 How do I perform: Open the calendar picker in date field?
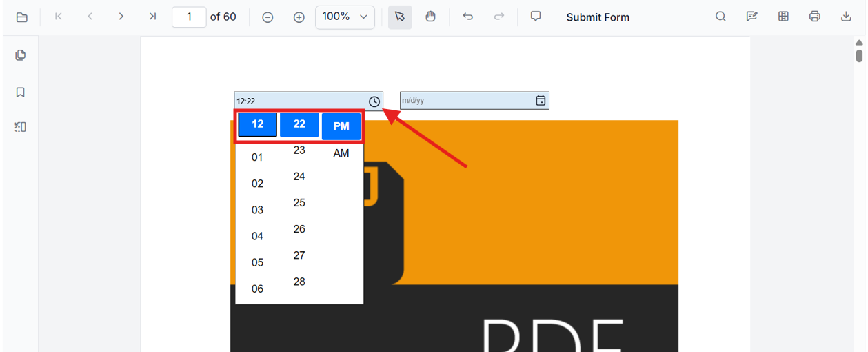tap(541, 101)
